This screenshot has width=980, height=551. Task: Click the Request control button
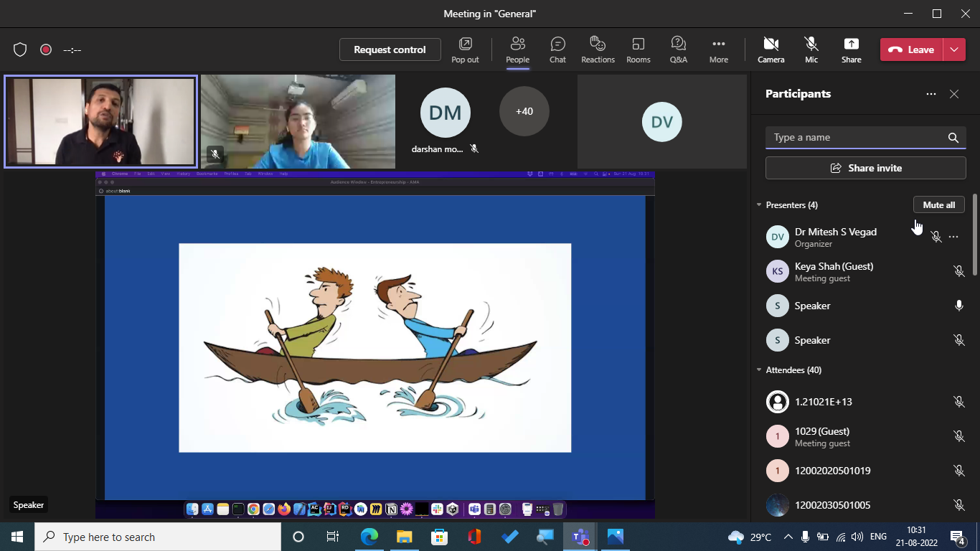(390, 50)
